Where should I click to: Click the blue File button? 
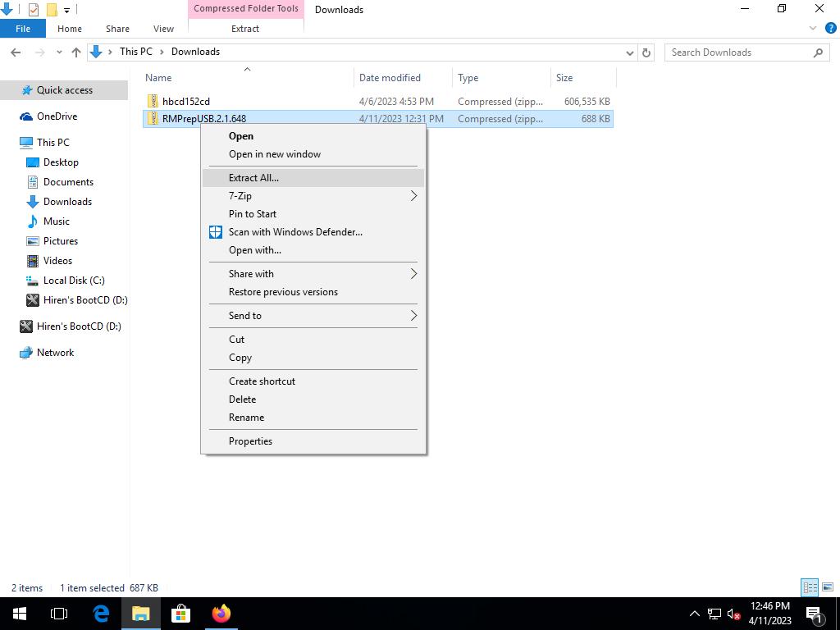23,29
